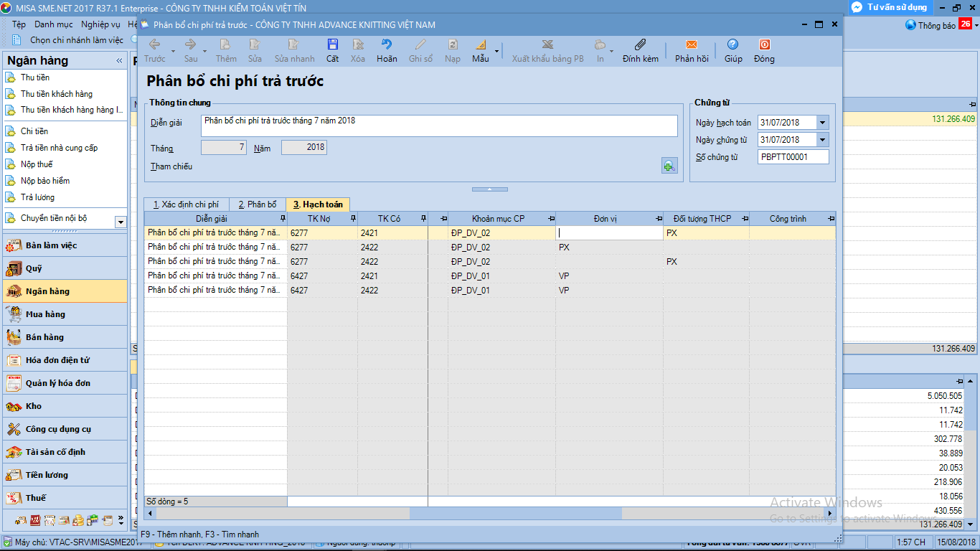
Task: Switch to 2. Phân bổ tab
Action: [x=258, y=204]
